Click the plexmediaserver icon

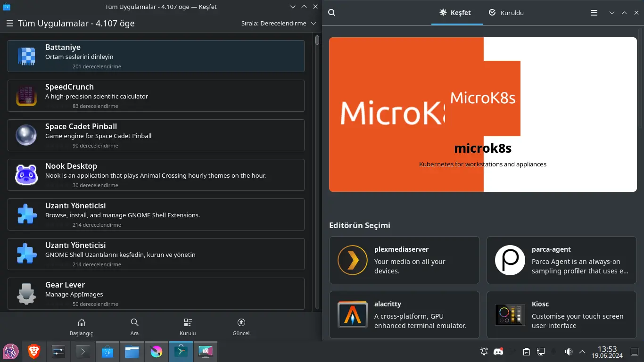coord(353,260)
